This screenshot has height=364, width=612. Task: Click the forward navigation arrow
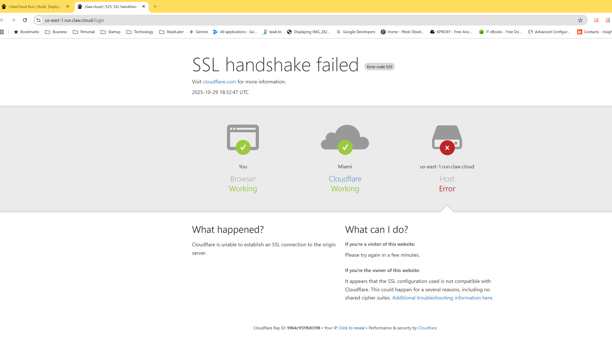click(13, 20)
